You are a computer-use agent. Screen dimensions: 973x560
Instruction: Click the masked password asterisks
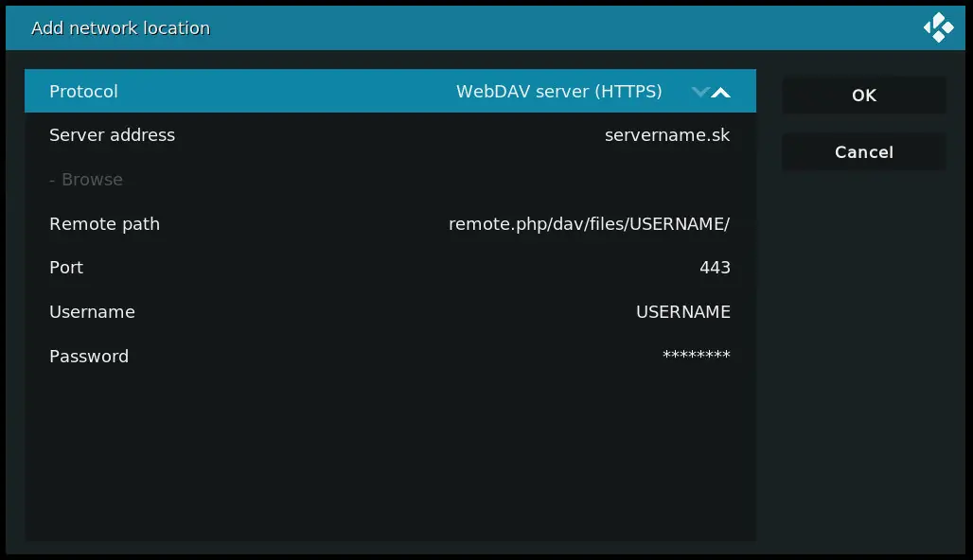click(697, 355)
